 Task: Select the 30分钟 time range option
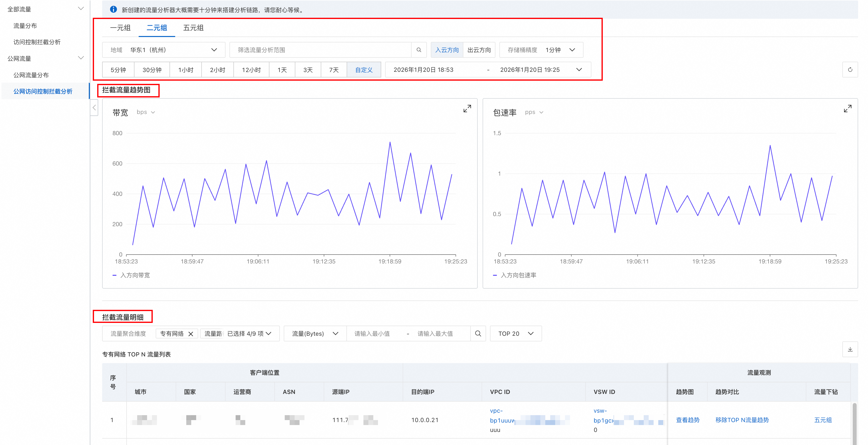tap(152, 70)
